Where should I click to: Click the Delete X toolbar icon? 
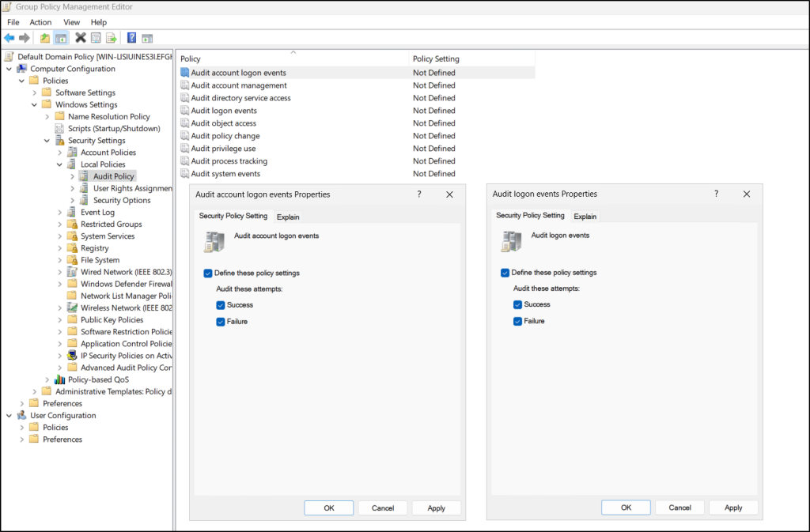pyautogui.click(x=81, y=38)
